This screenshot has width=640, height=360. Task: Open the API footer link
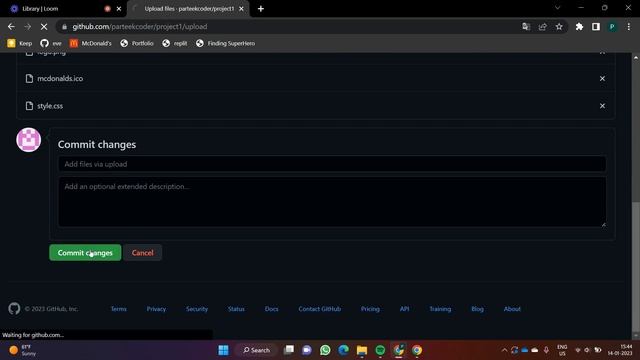pos(404,309)
